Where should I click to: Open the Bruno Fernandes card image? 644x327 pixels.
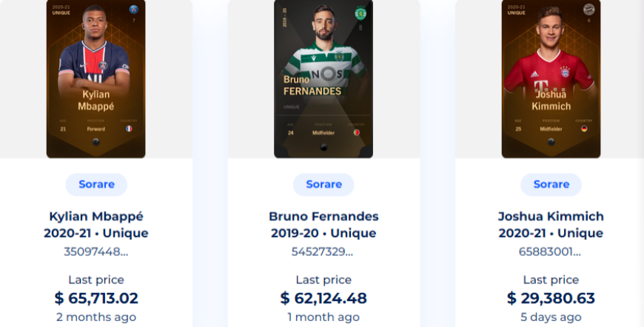click(x=323, y=78)
